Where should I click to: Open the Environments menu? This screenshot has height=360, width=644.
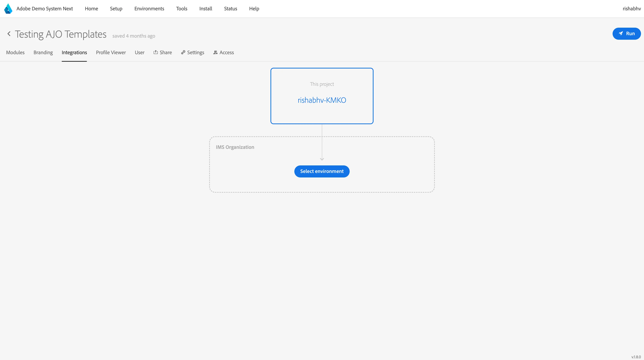click(x=149, y=9)
